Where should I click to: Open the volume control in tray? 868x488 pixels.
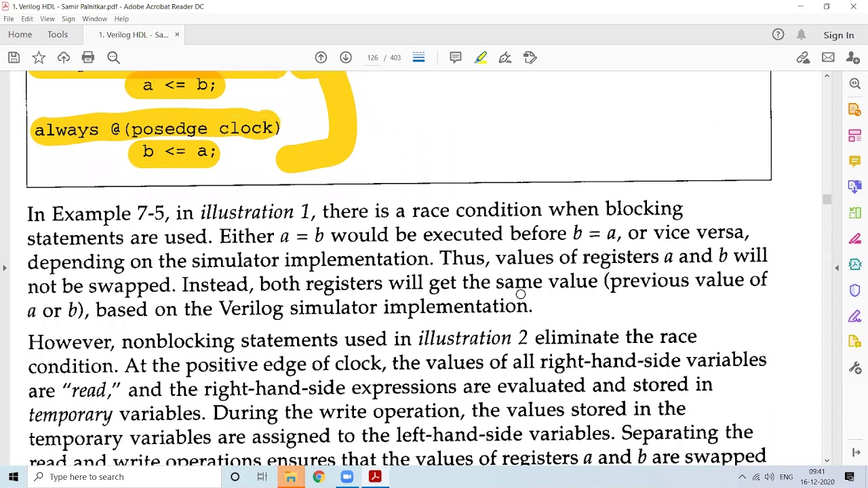(770, 477)
